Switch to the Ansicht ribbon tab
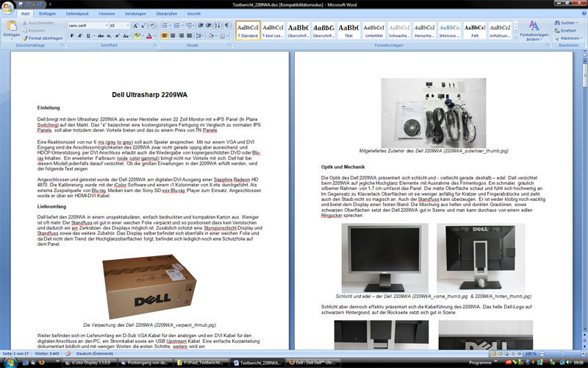This screenshot has width=588, height=368. (x=194, y=13)
